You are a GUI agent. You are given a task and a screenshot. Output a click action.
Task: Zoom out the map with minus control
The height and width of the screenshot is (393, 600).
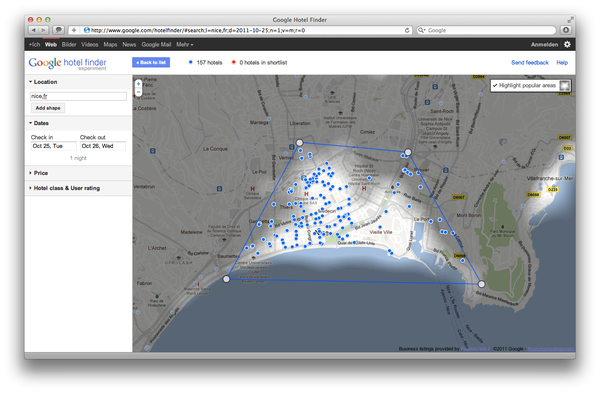[x=139, y=92]
